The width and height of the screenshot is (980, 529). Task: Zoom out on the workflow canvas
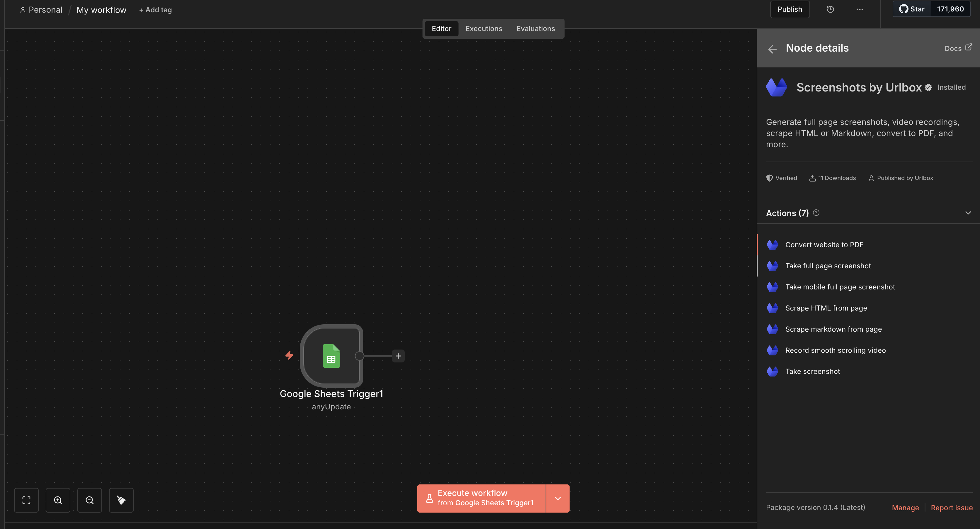click(89, 500)
